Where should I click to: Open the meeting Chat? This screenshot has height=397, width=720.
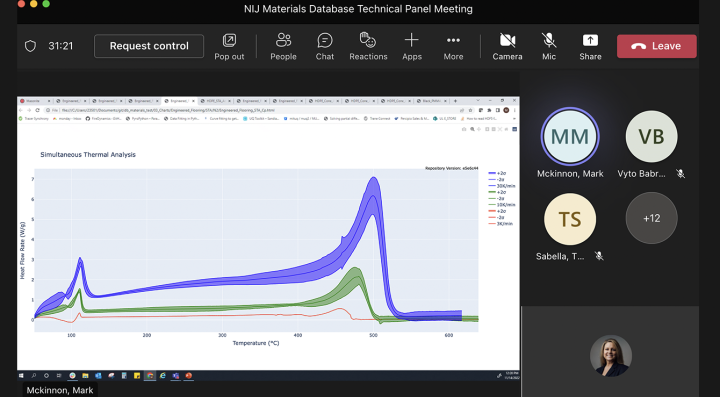pos(325,47)
